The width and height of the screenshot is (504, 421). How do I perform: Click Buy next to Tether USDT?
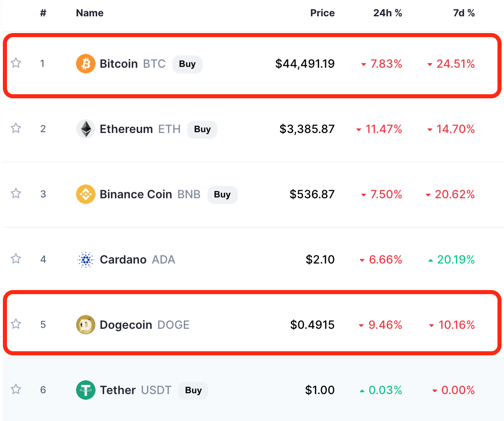(193, 390)
